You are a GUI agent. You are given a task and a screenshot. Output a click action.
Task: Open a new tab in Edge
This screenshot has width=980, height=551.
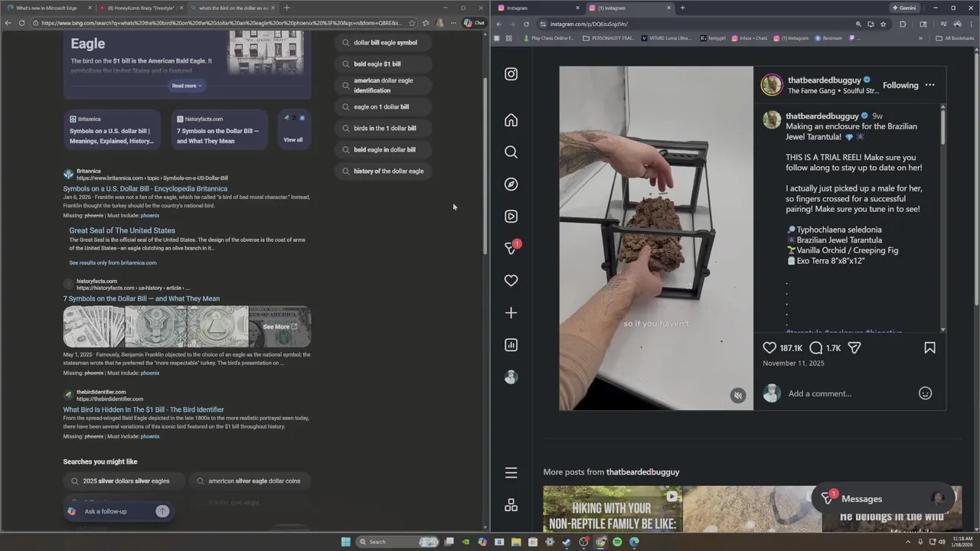tap(286, 8)
